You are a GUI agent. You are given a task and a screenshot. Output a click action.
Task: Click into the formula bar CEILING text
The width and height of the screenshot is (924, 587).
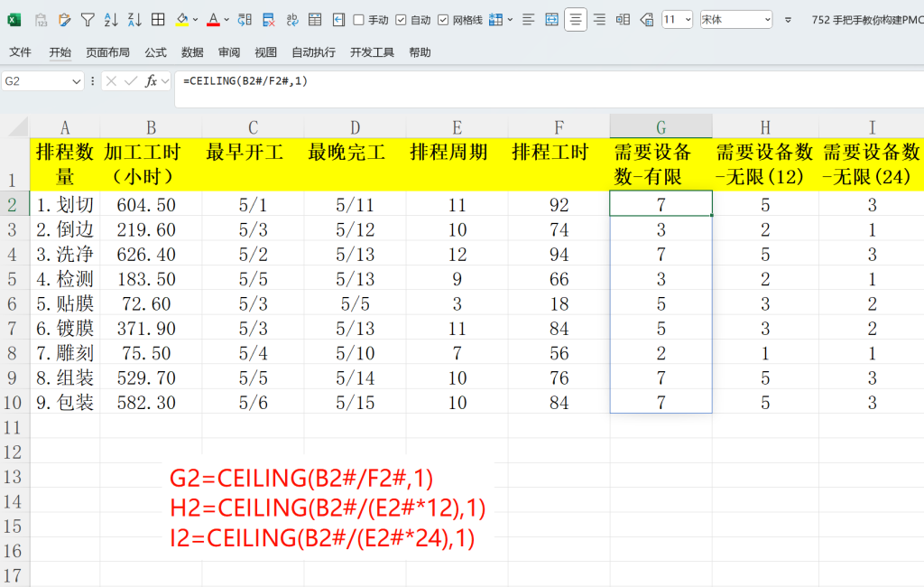coord(245,80)
